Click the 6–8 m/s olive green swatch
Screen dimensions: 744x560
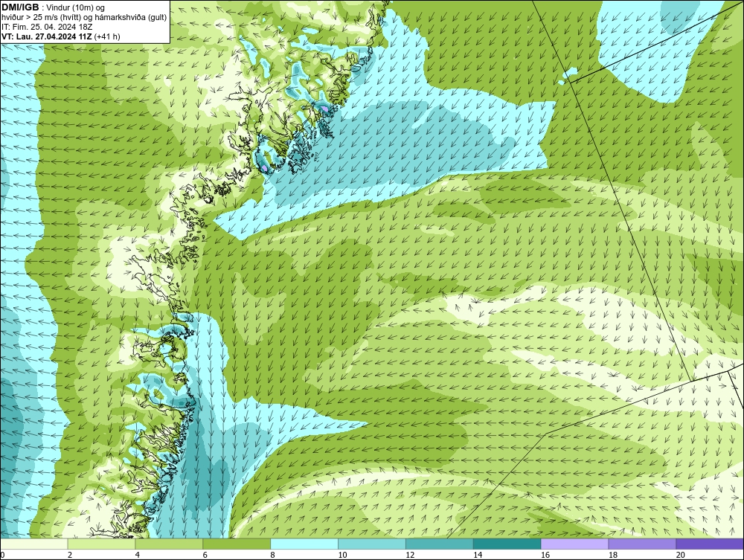coord(237,544)
